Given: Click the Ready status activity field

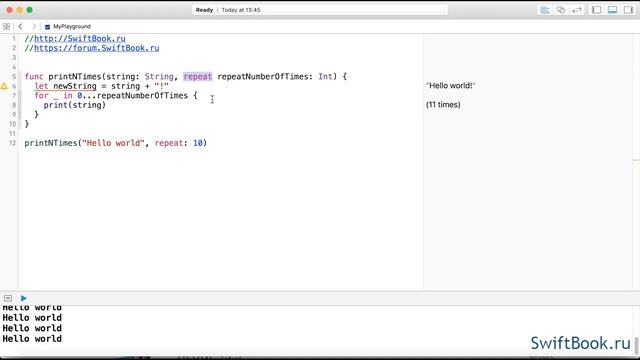Looking at the screenshot, I should tap(320, 10).
